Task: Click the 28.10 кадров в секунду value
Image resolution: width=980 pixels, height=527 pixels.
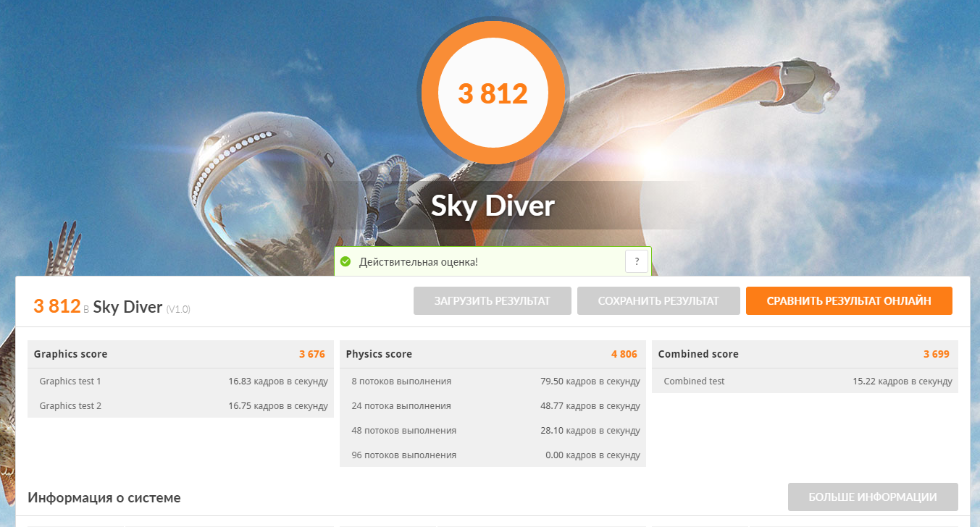Action: pos(590,430)
